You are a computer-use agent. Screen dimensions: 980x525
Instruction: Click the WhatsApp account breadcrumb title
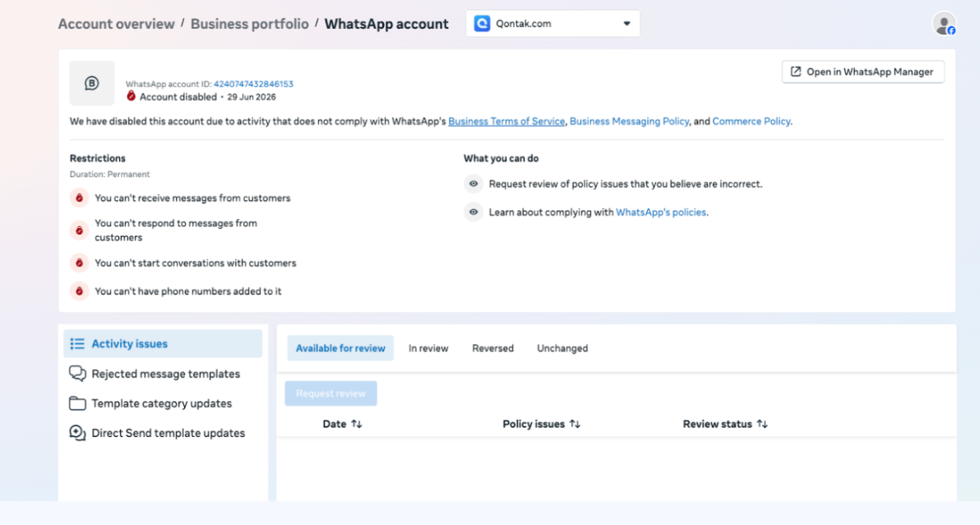point(386,24)
